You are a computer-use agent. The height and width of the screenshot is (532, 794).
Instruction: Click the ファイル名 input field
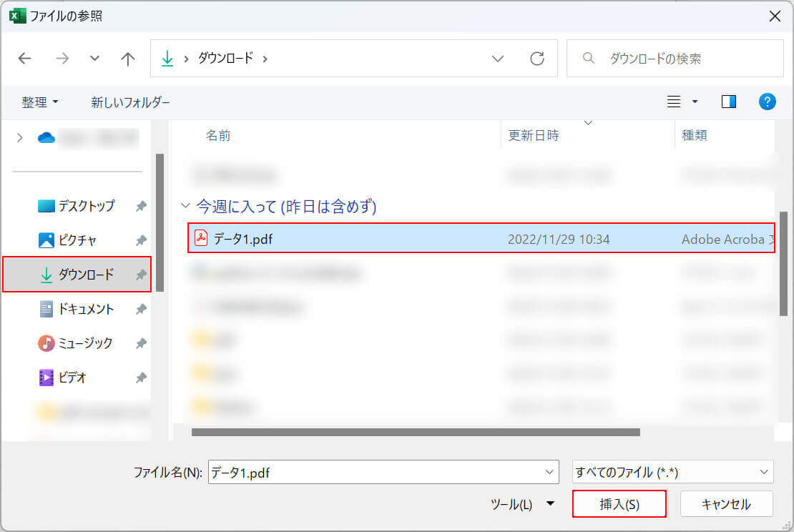pyautogui.click(x=376, y=472)
